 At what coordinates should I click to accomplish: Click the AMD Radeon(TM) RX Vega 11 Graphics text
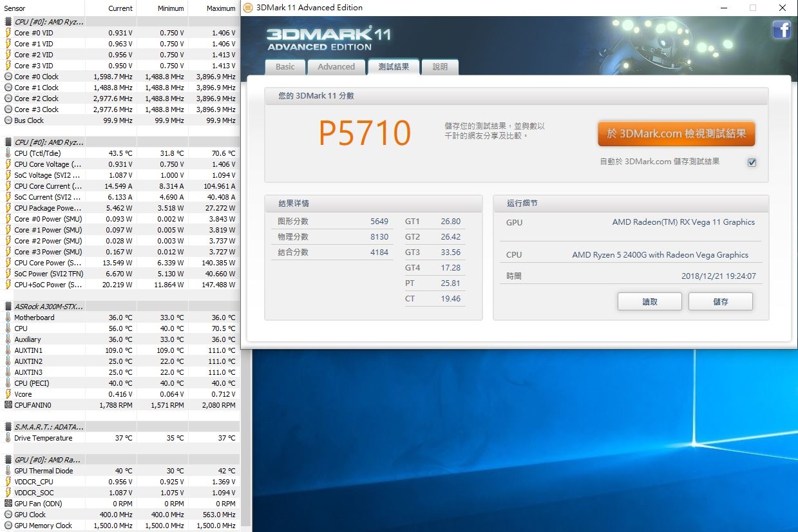coord(683,222)
